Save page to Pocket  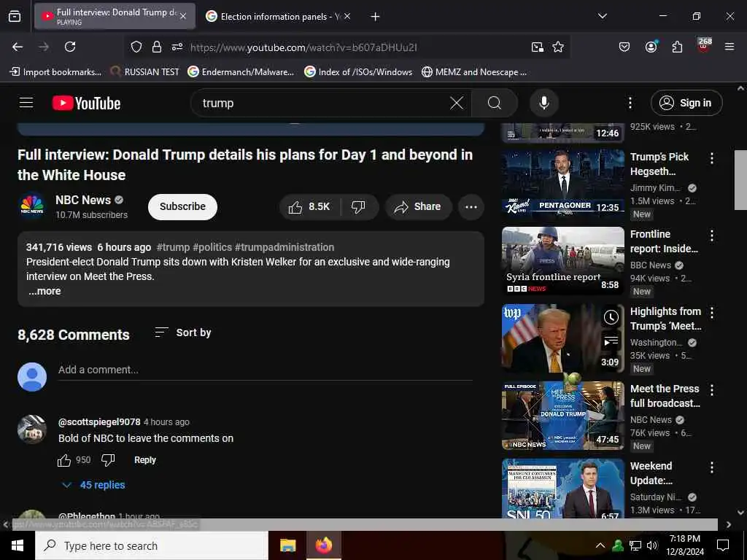tap(624, 47)
